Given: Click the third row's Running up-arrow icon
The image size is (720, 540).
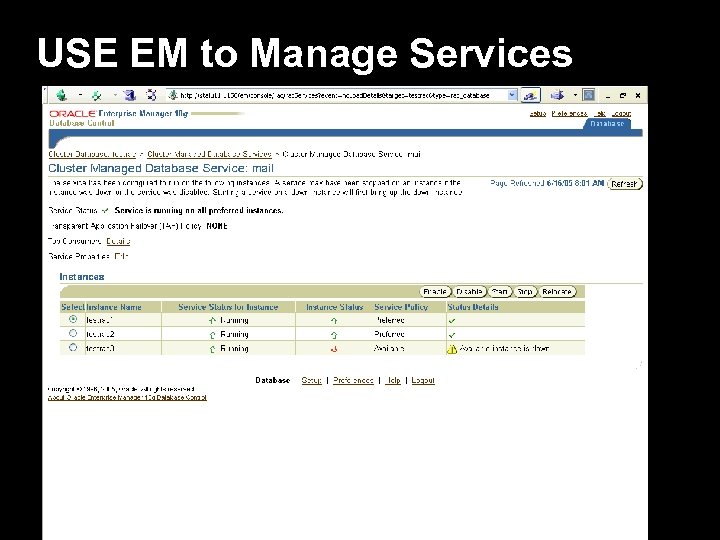Looking at the screenshot, I should coord(212,349).
